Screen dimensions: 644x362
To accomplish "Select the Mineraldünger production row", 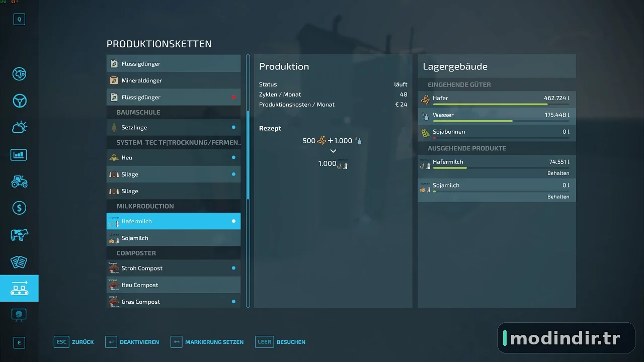I will pyautogui.click(x=174, y=80).
